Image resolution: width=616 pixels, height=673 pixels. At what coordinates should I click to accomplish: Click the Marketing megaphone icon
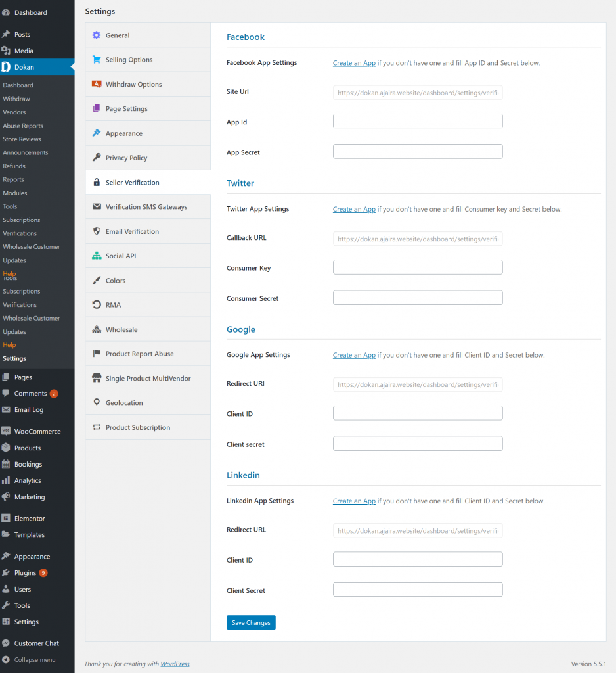tap(5, 497)
